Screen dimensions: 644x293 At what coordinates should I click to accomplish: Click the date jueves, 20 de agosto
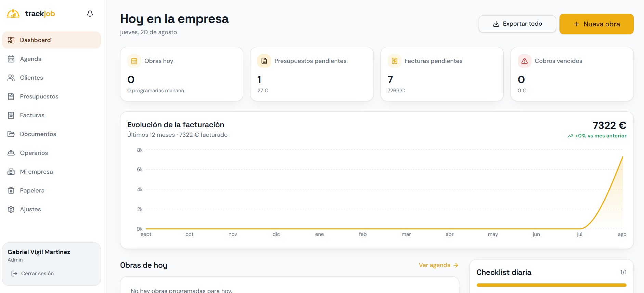149,32
